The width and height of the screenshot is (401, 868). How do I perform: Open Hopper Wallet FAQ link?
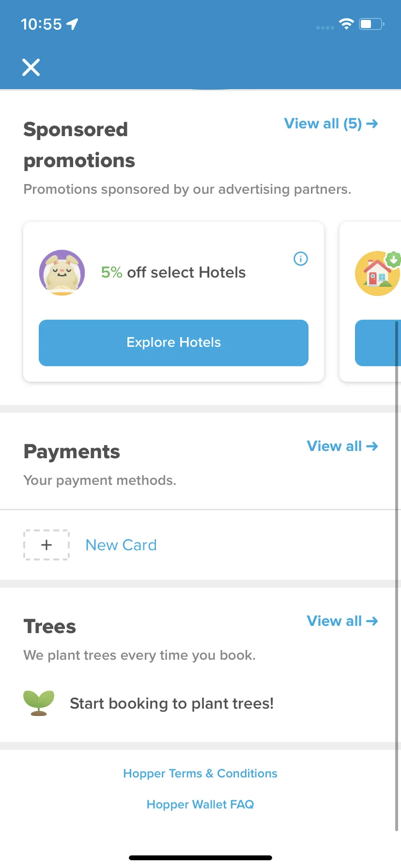click(200, 805)
